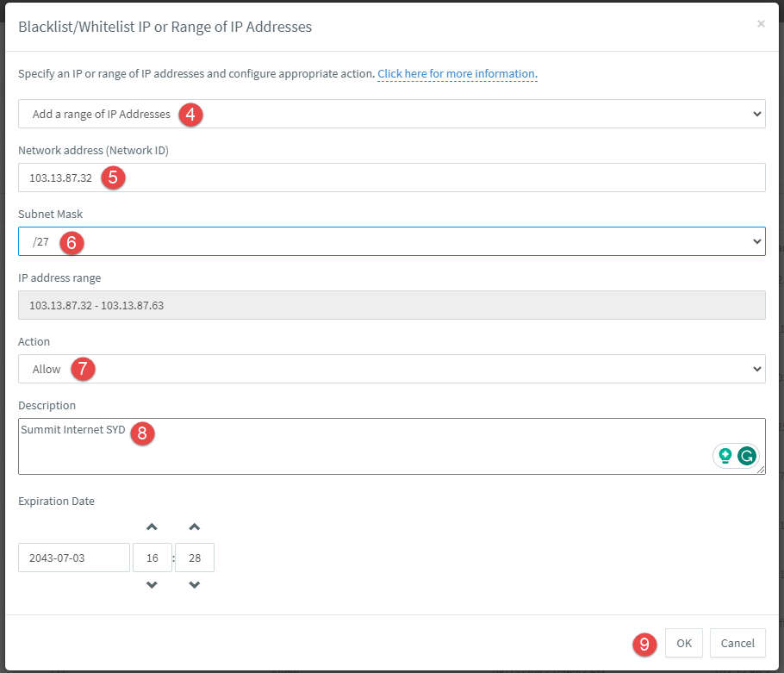Decrease the expiration hour with down arrow
Viewport: 784px width, 673px height.
[152, 584]
